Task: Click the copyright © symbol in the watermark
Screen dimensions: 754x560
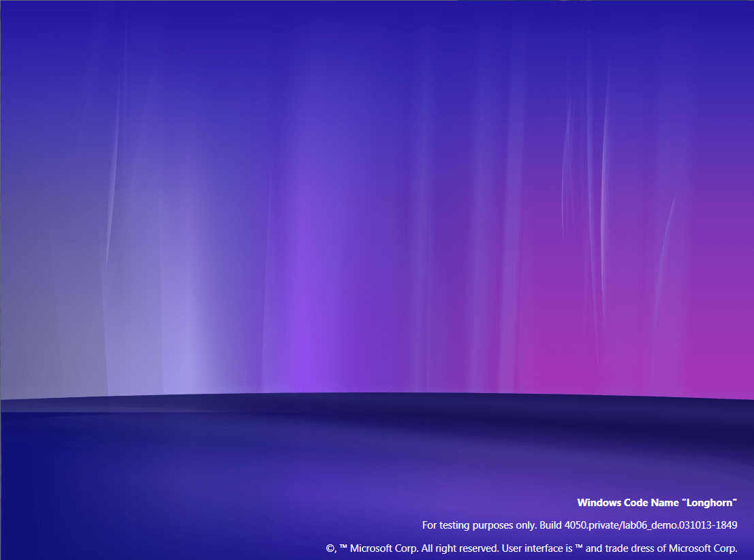Action: (330, 548)
